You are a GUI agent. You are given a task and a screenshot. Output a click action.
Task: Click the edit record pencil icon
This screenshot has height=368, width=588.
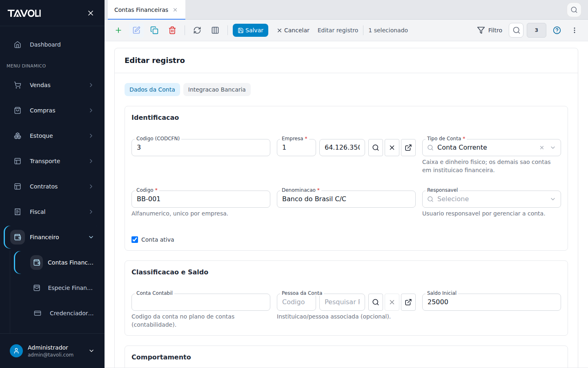(x=136, y=30)
